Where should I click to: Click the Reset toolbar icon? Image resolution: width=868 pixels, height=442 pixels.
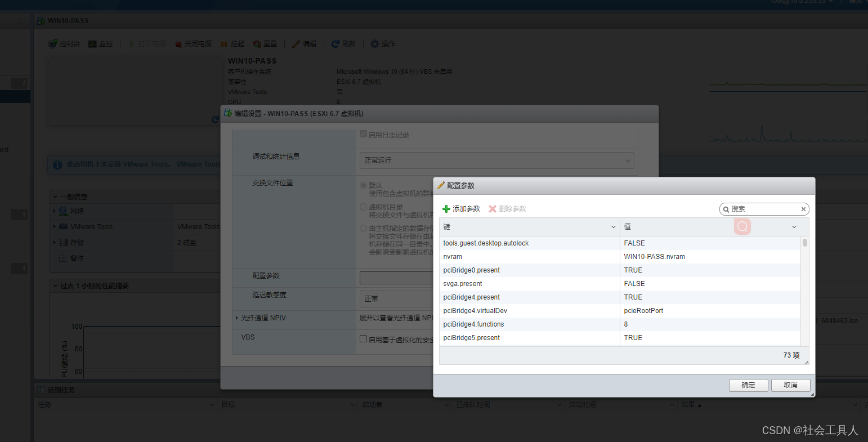pos(257,44)
